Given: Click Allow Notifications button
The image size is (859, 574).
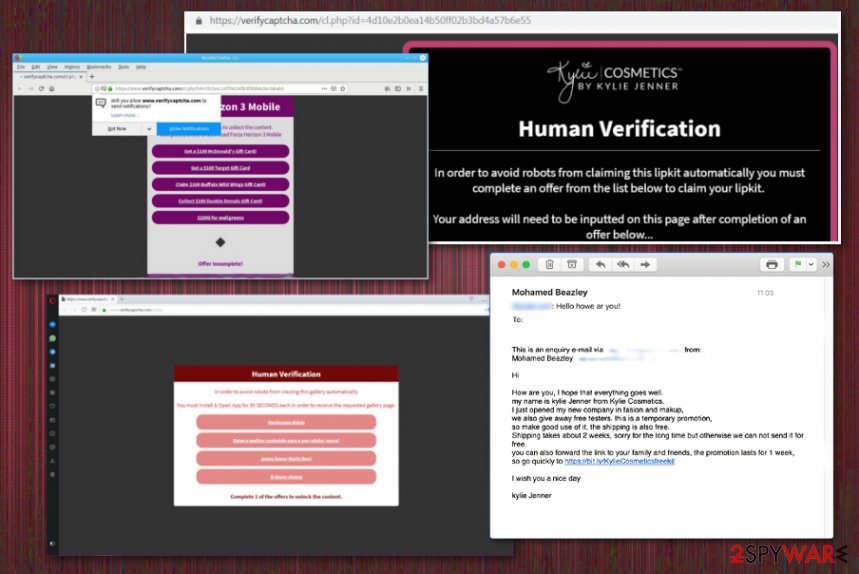Looking at the screenshot, I should tap(189, 129).
